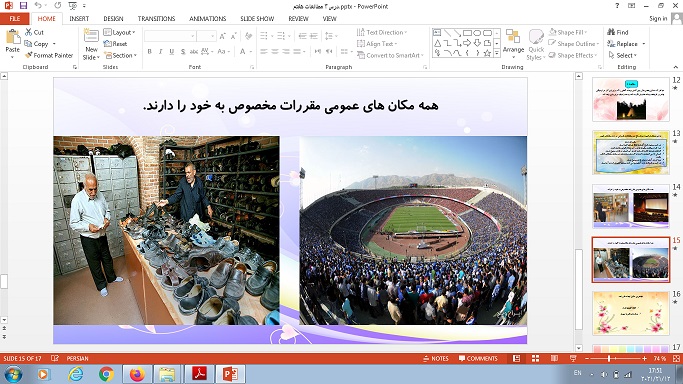Screen dimensions: 683x384
Task: Toggle Bold text formatting
Action: 149,51
